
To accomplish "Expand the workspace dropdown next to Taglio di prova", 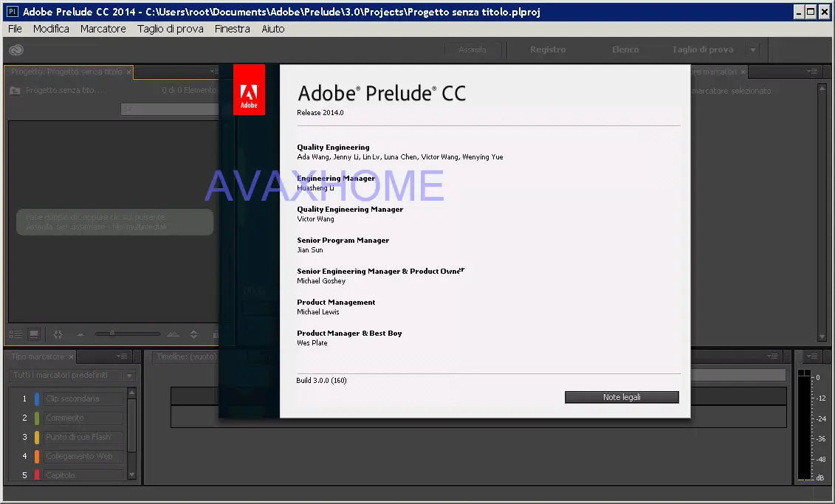I will click(752, 49).
